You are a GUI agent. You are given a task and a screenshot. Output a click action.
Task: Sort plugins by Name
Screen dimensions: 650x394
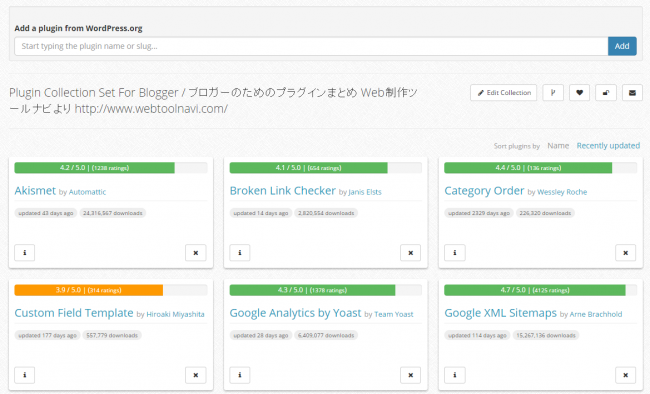click(x=558, y=146)
